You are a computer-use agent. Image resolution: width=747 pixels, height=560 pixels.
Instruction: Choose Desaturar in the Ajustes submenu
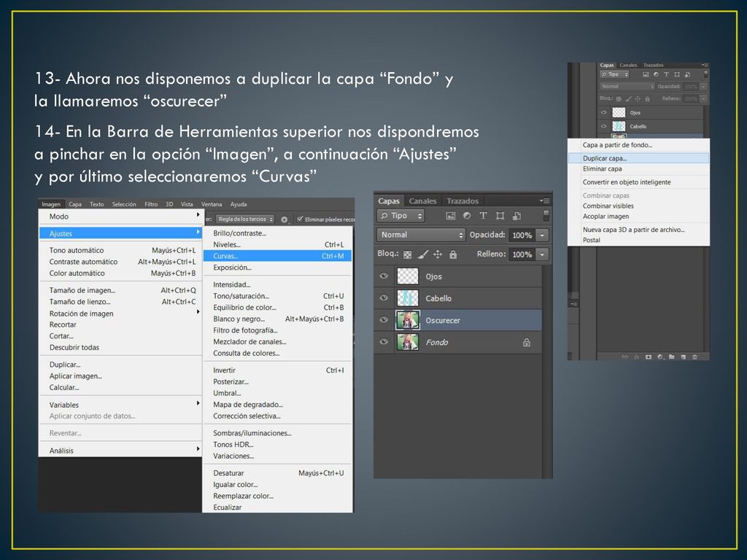pyautogui.click(x=277, y=472)
